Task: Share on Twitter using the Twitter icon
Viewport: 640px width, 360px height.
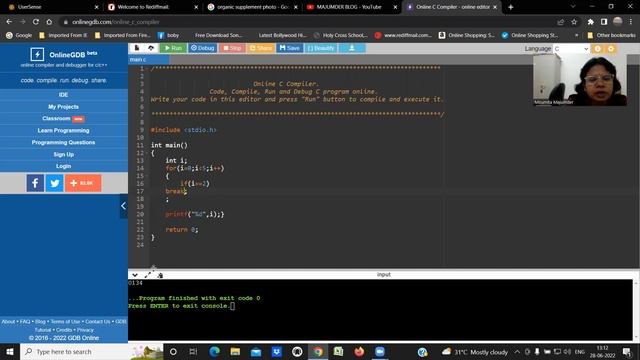Action: point(54,183)
